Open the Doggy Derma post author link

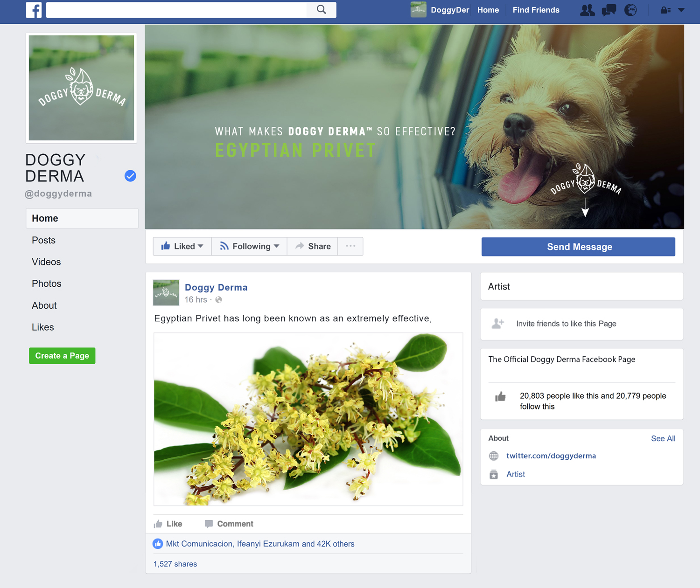point(216,287)
